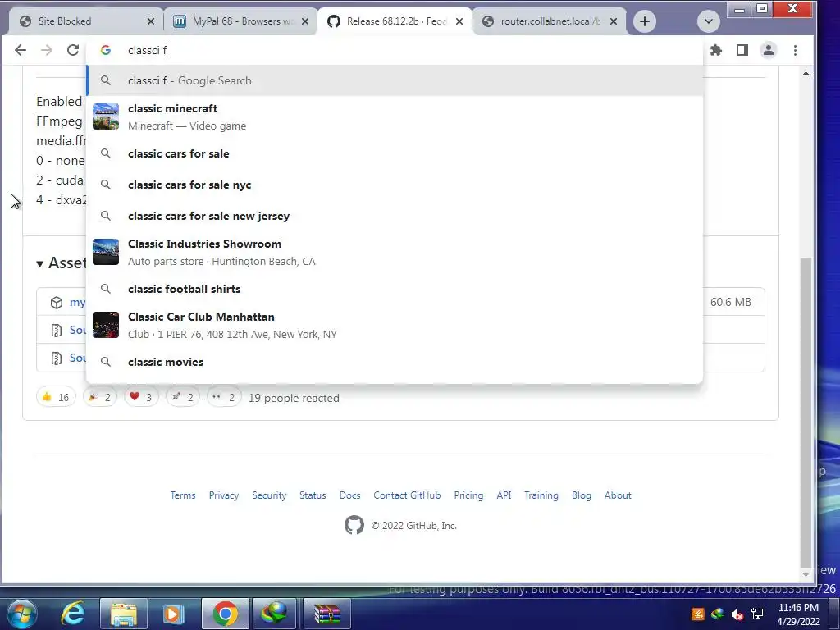The image size is (840, 630).
Task: Reload the page with the refresh icon
Action: tap(73, 50)
